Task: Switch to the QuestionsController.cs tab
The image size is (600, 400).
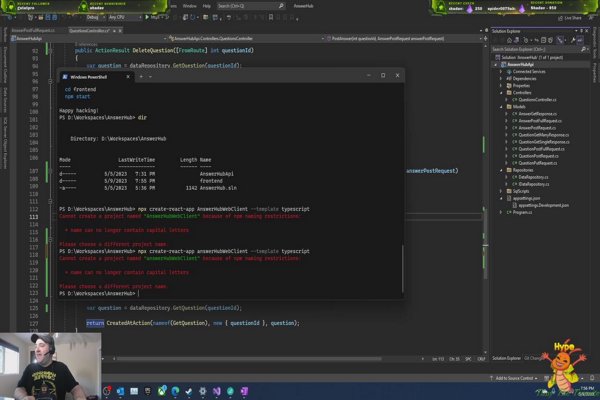Action: pos(90,31)
